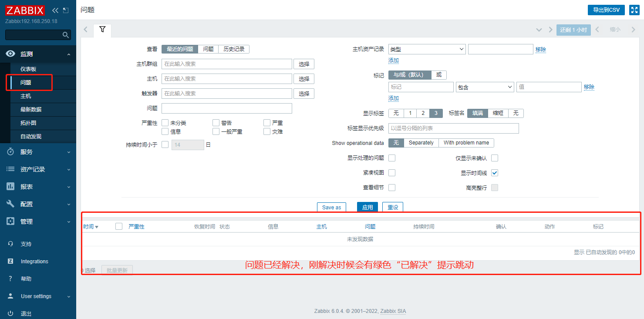
Task: Check the 仅显示未确认 checkbox
Action: click(495, 158)
